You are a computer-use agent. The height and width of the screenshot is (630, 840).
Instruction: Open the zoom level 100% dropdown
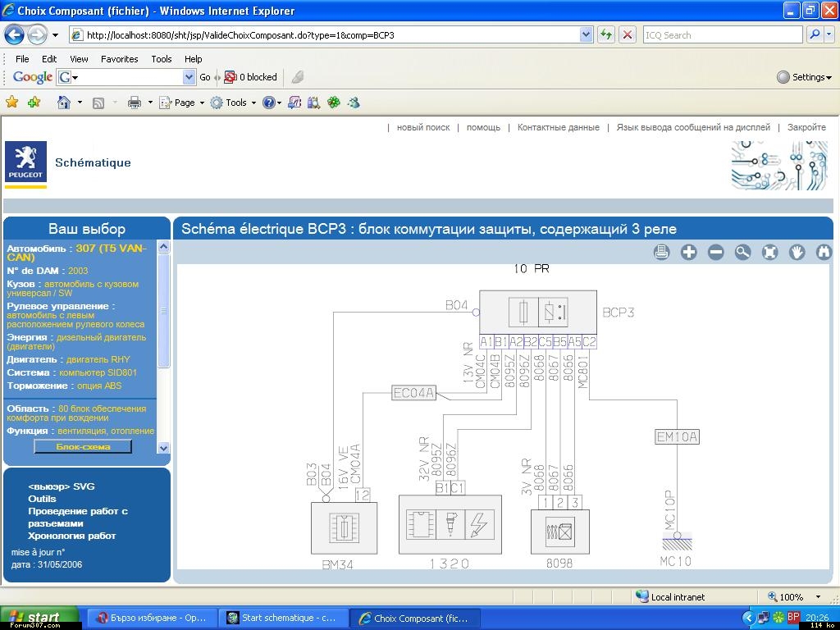818,597
